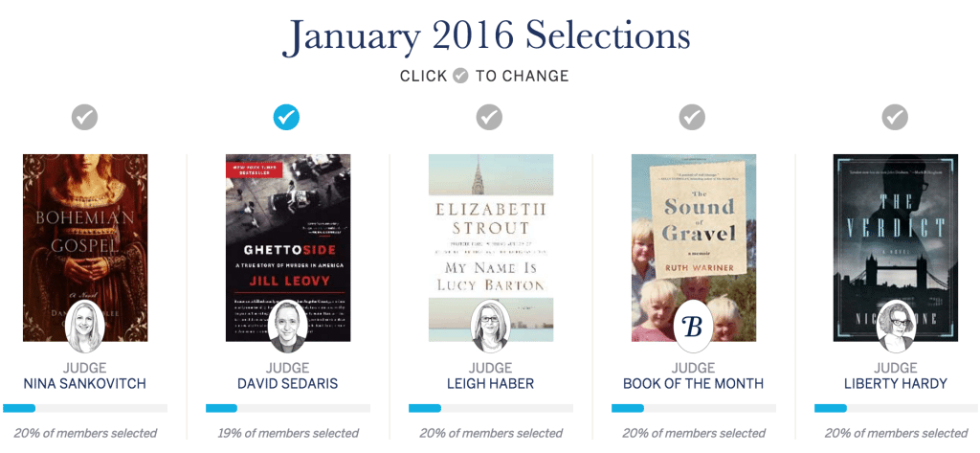Viewport: 980px width, 453px height.
Task: Open the Bohemian Gospel book cover
Action: 85,248
